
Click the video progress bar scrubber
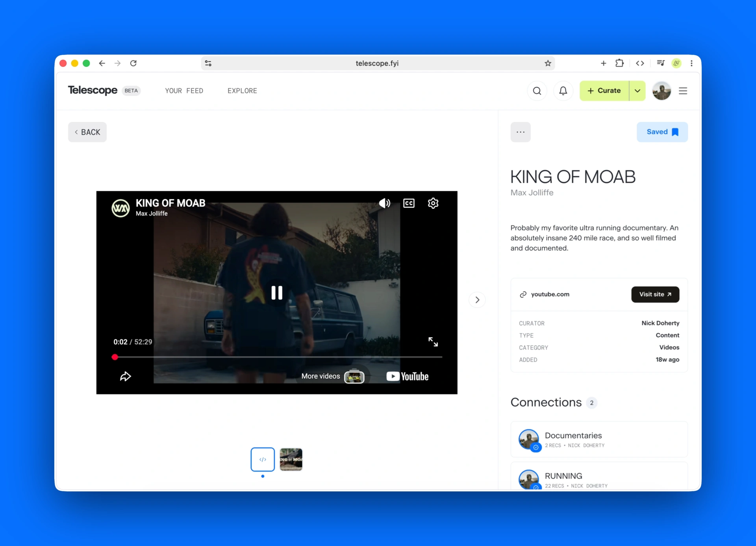point(115,357)
